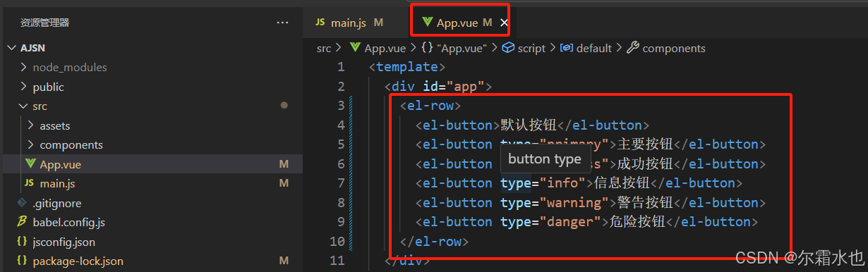Click the <template> tag on line 1

coord(407,67)
